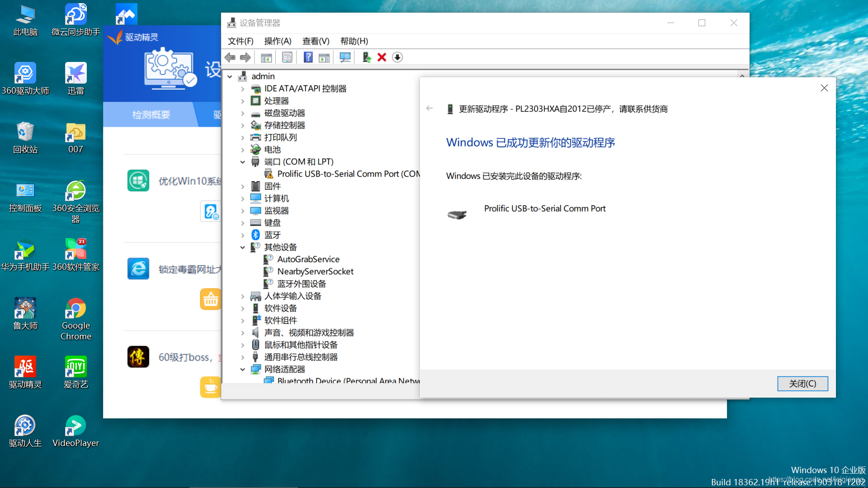Open the 查看(V) menu

[x=316, y=41]
